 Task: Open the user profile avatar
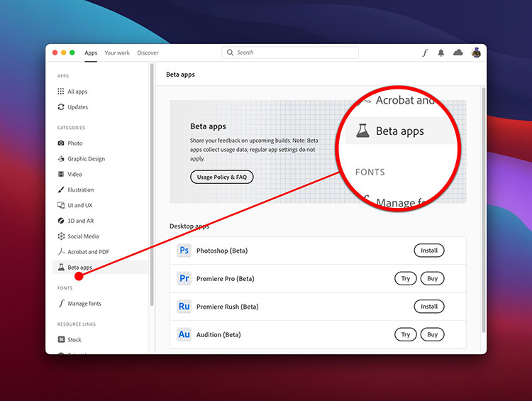click(476, 53)
